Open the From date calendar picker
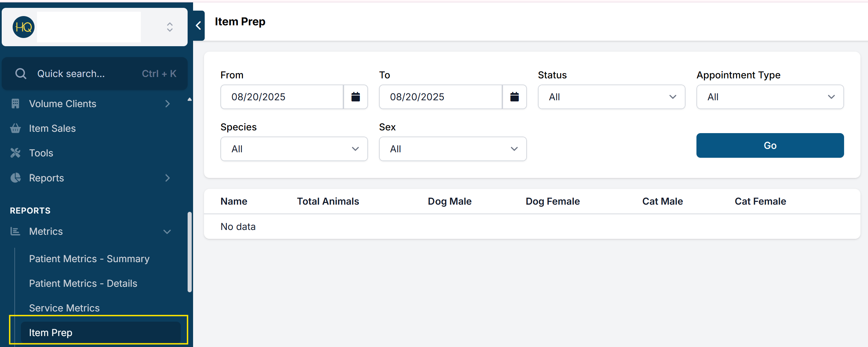Image resolution: width=868 pixels, height=347 pixels. click(x=355, y=97)
